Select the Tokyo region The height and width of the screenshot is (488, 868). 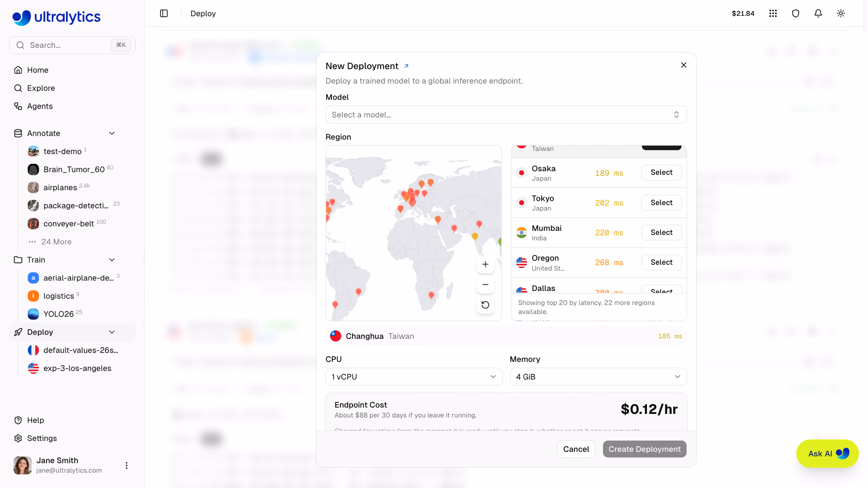(x=661, y=203)
